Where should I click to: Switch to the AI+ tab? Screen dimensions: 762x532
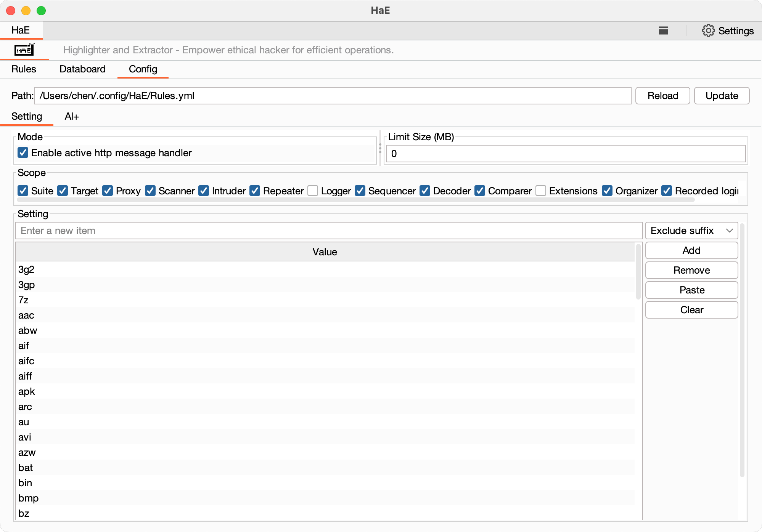(72, 116)
